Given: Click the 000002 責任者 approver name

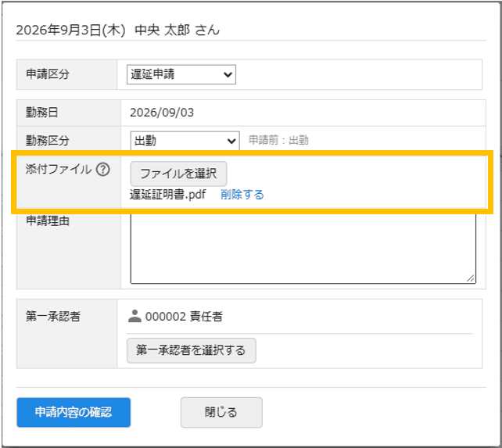Looking at the screenshot, I should pyautogui.click(x=184, y=317).
